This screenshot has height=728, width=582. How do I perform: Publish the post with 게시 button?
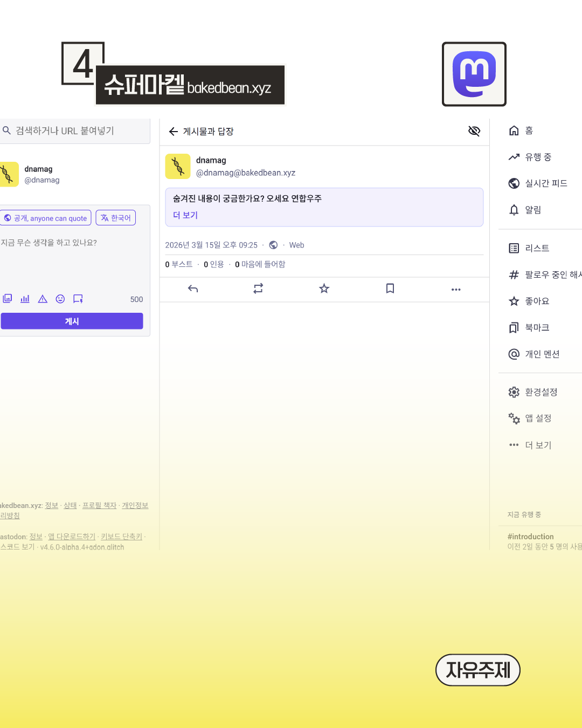click(72, 321)
